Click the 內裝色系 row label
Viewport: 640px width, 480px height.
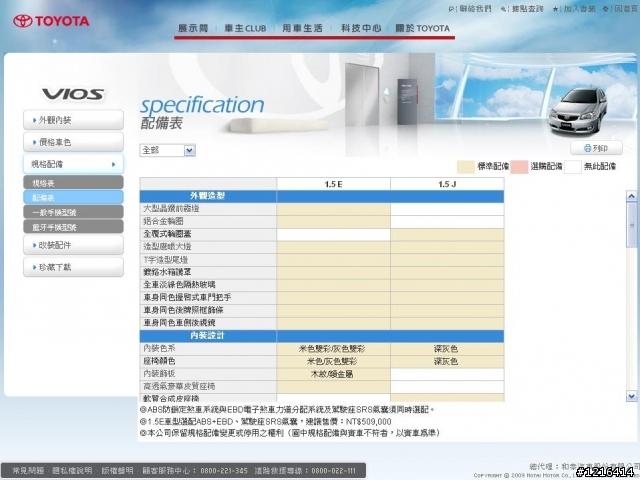point(160,348)
